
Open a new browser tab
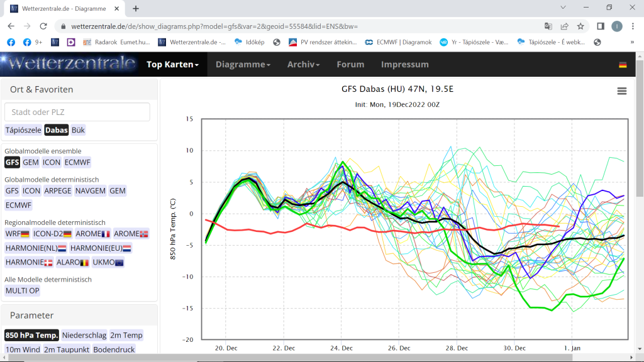click(x=136, y=8)
